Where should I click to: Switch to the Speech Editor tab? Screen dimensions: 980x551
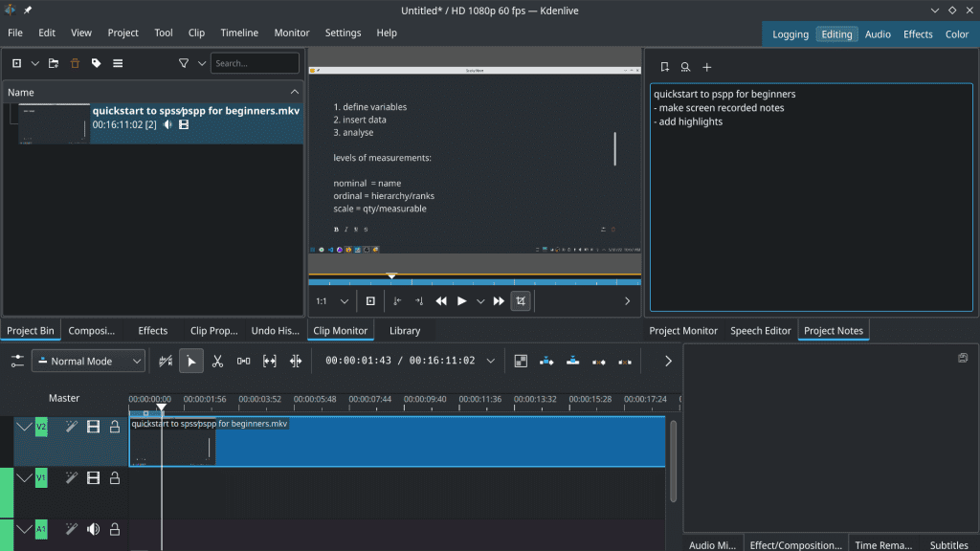click(x=761, y=330)
